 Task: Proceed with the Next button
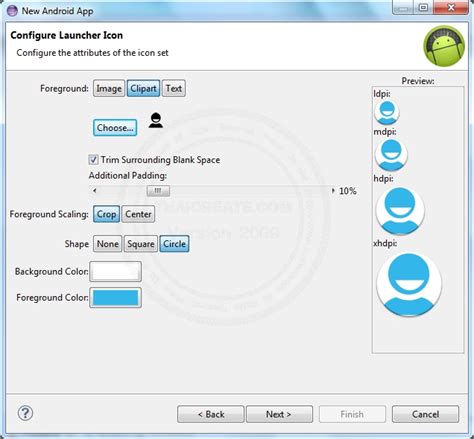[279, 414]
